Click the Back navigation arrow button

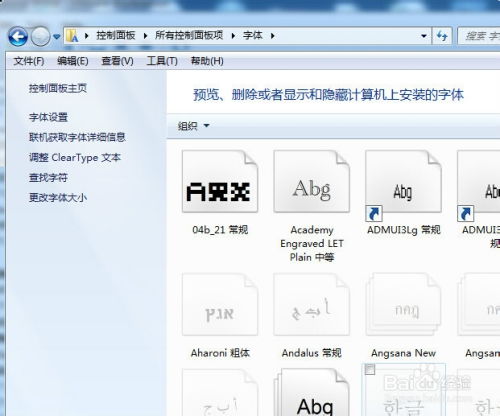coord(18,36)
